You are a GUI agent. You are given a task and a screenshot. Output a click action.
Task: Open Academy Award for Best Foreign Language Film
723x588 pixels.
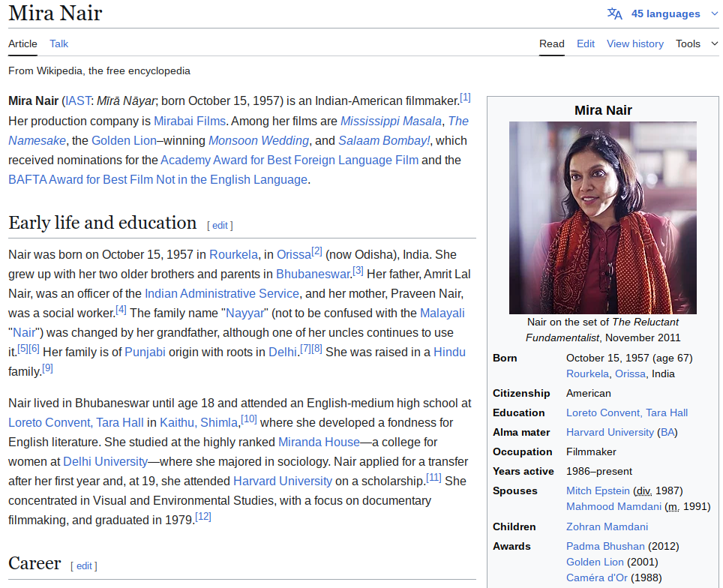coord(289,160)
